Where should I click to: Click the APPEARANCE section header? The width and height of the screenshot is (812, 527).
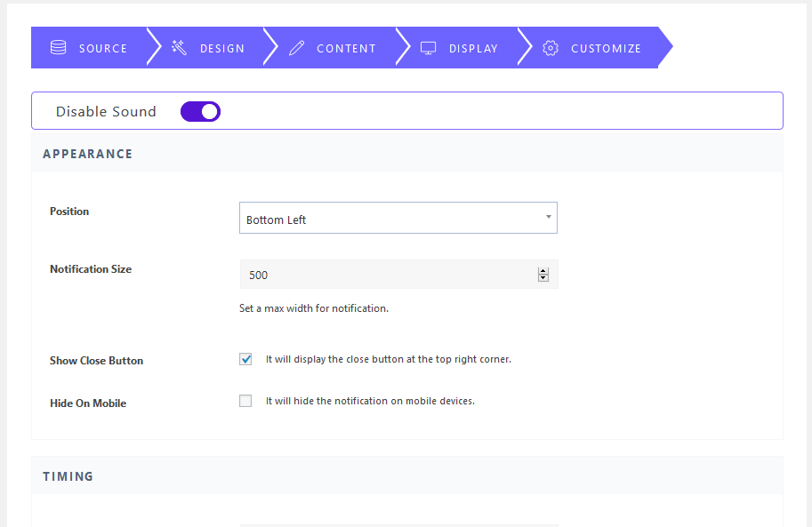tap(88, 153)
